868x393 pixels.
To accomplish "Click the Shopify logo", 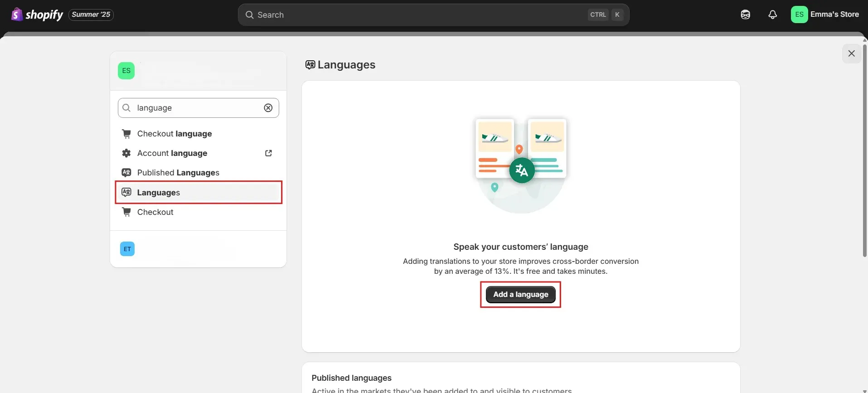I will [x=37, y=15].
